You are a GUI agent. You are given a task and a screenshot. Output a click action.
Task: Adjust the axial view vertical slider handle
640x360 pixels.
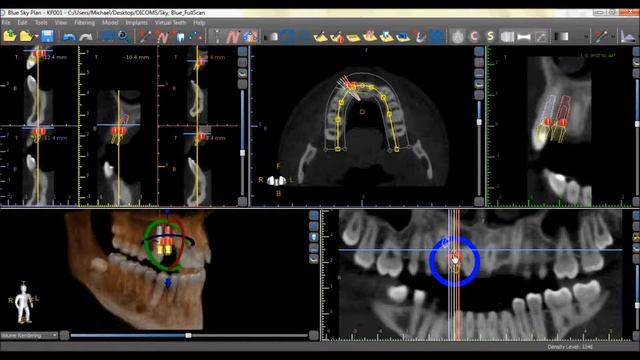click(x=479, y=122)
